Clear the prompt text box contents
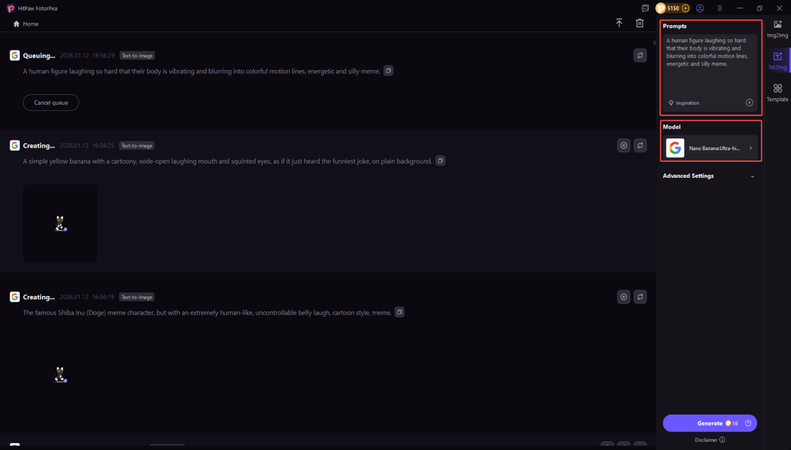 749,103
